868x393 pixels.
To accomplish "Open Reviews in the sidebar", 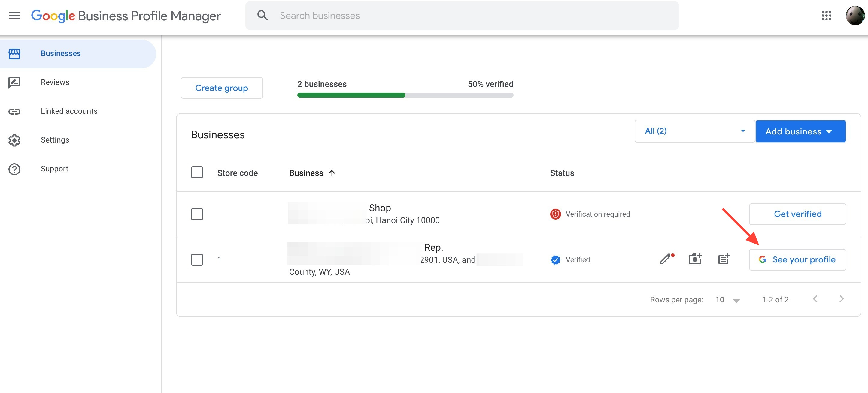I will click(x=78, y=82).
